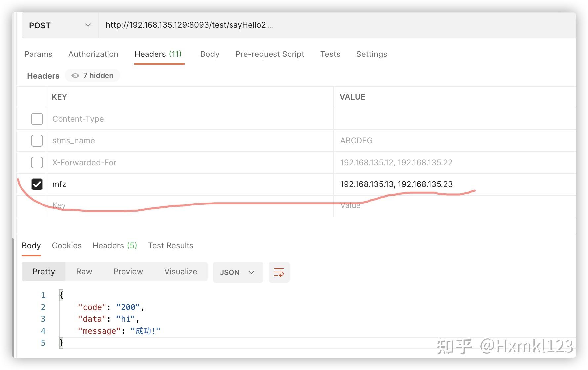
Task: Open the JSON response format selector
Action: 237,272
